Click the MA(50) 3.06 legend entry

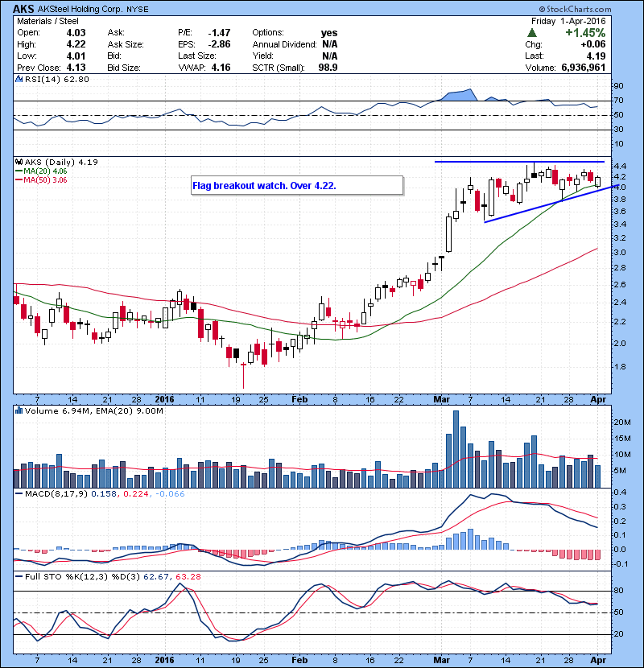[x=41, y=179]
